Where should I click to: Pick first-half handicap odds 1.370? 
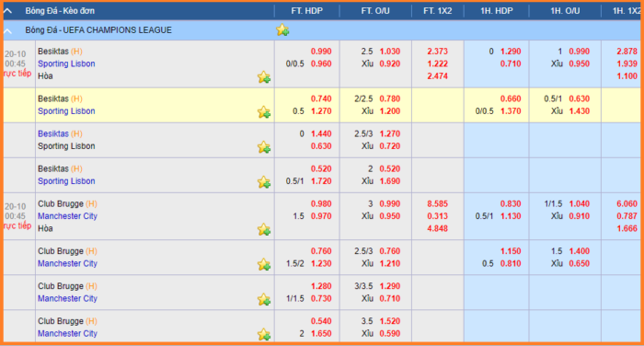coord(511,111)
